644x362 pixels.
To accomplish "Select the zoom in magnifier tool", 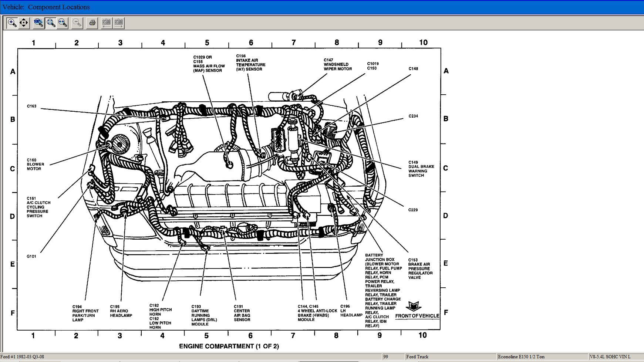I will [x=12, y=23].
